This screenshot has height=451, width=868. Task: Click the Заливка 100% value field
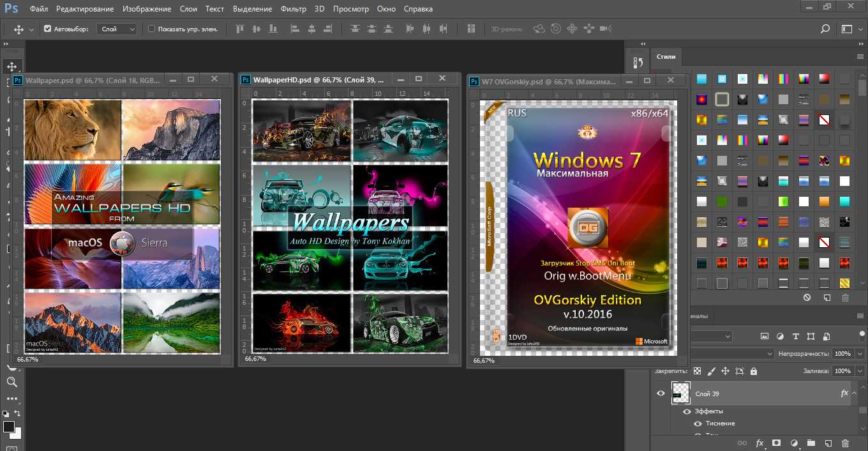tap(842, 371)
